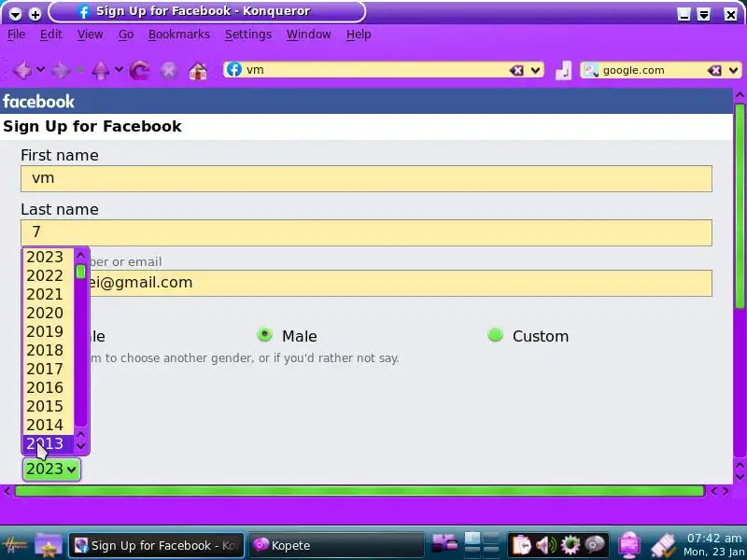Select the Custom radio button
The width and height of the screenshot is (747, 560).
pos(496,335)
